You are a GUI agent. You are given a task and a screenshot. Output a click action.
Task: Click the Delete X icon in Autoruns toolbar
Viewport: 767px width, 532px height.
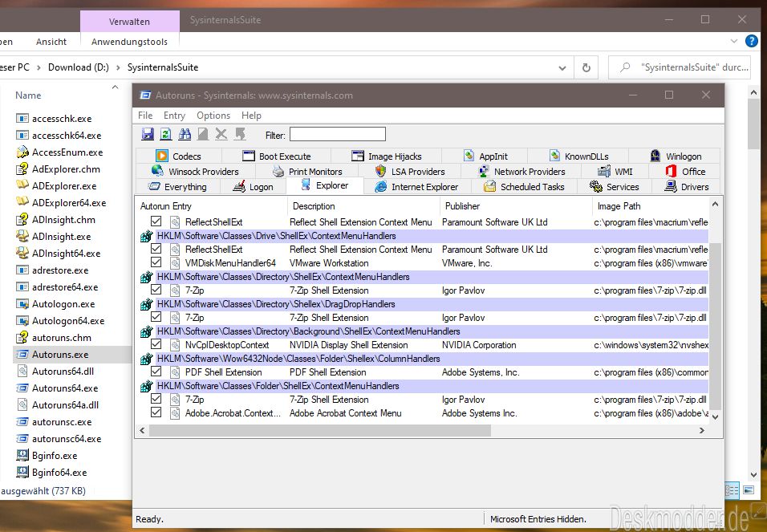(221, 134)
